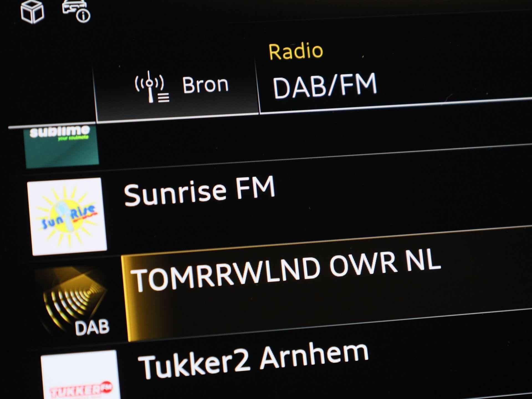The width and height of the screenshot is (532, 399).
Task: Select the Sunrise FM station
Action: (x=199, y=191)
